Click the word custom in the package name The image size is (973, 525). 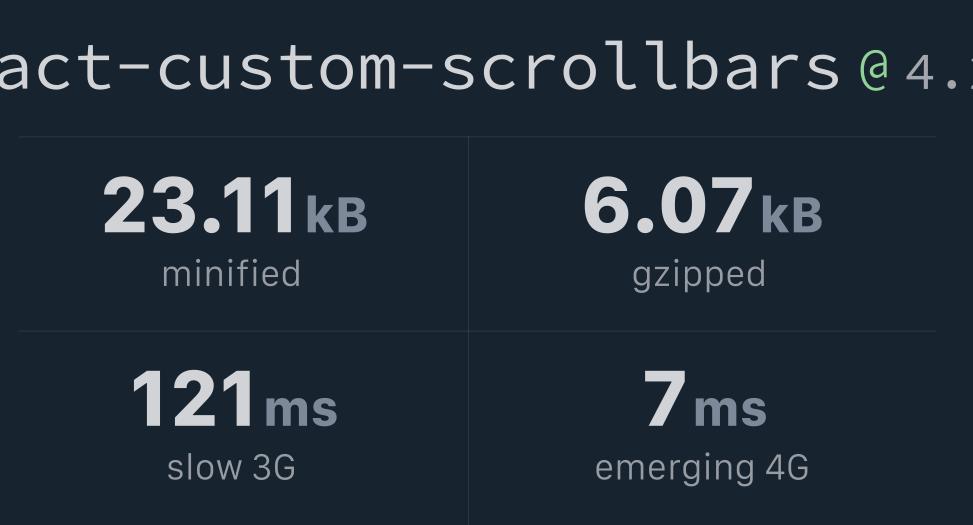click(277, 70)
